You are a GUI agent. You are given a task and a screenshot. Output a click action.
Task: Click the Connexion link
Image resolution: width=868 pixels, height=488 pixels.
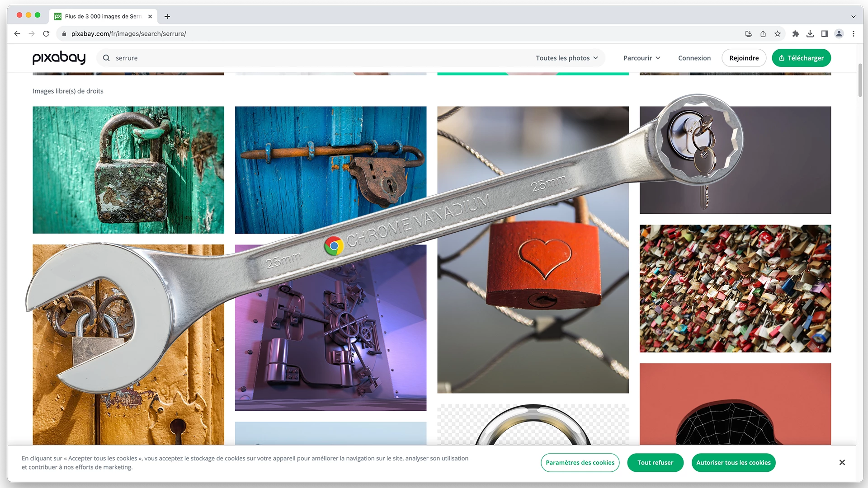point(694,58)
